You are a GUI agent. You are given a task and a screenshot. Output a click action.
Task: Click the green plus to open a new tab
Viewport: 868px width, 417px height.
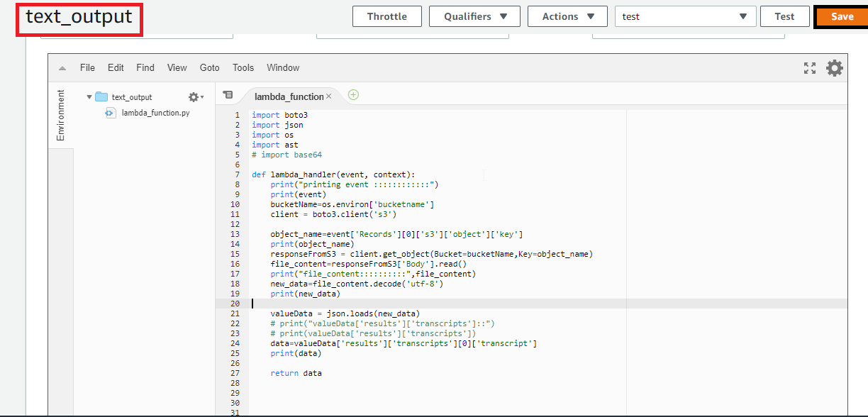pyautogui.click(x=353, y=94)
